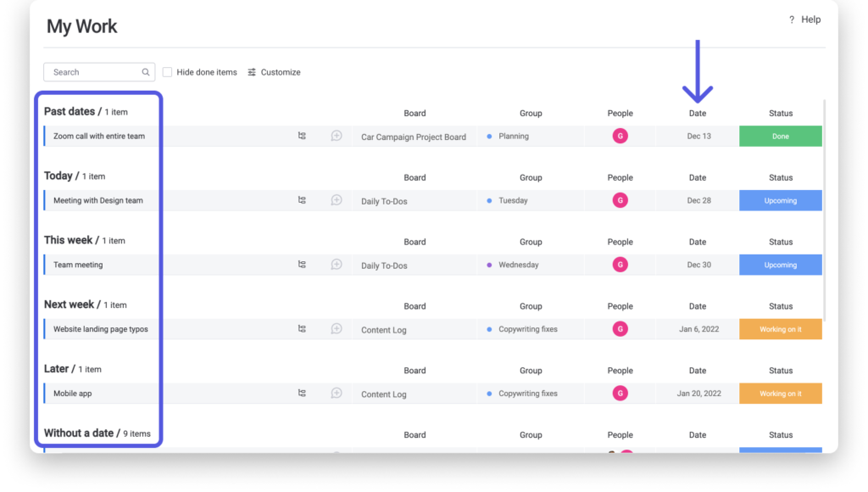Open the Customize options
This screenshot has height=492, width=868.
280,73
